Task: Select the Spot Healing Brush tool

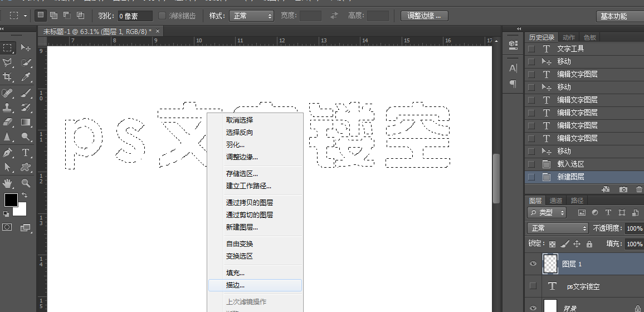Action: pyautogui.click(x=7, y=93)
